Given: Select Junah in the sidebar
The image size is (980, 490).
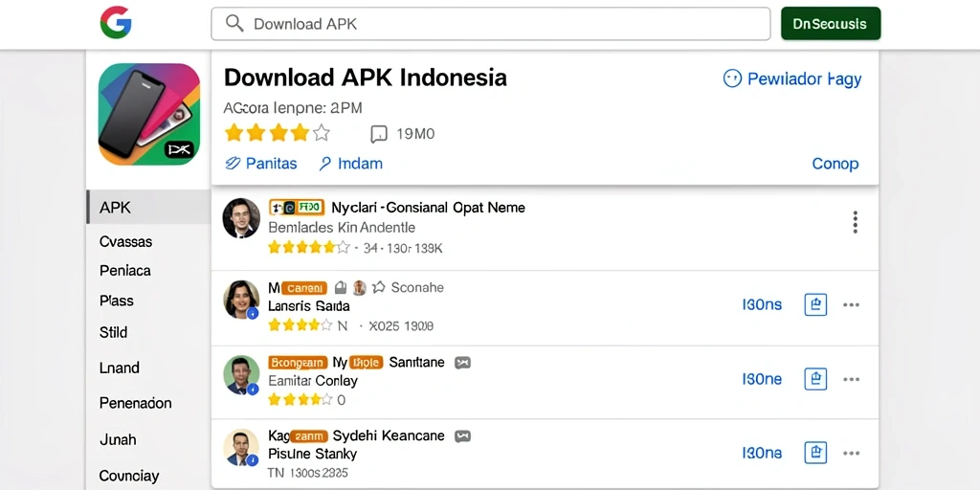Looking at the screenshot, I should [118, 439].
